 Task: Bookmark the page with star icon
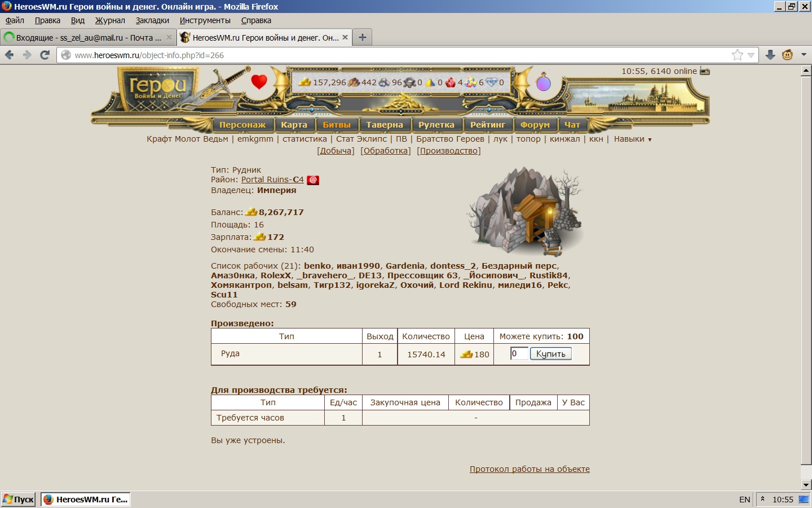pos(738,55)
